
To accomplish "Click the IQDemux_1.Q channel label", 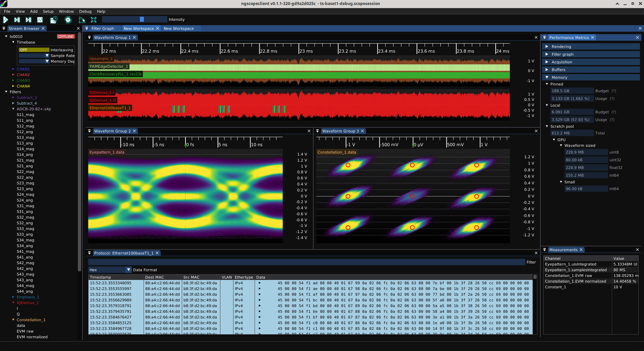I will tap(103, 100).
